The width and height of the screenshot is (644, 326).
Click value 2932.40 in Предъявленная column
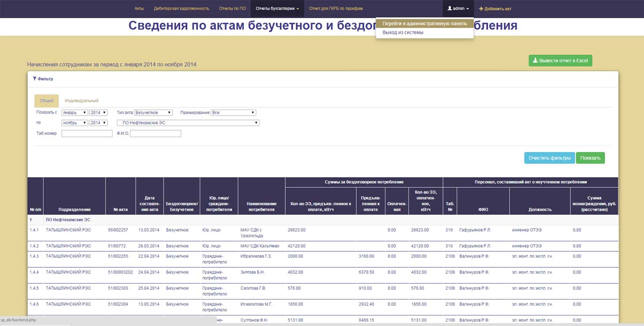(x=366, y=304)
